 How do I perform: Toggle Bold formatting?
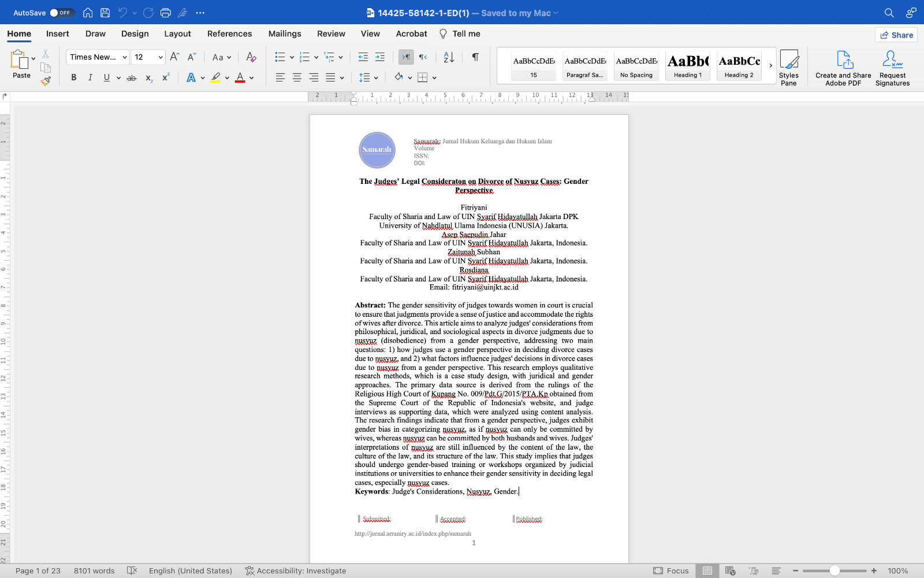73,77
